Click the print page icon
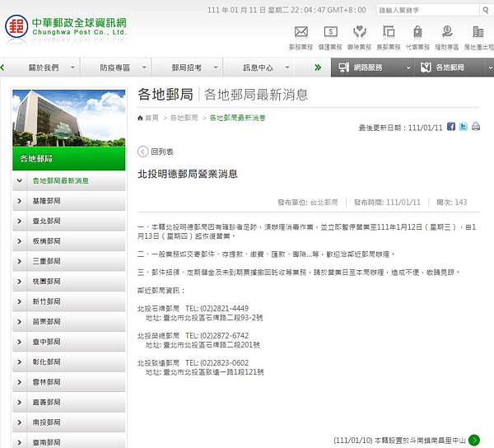The height and width of the screenshot is (448, 494). click(x=476, y=127)
